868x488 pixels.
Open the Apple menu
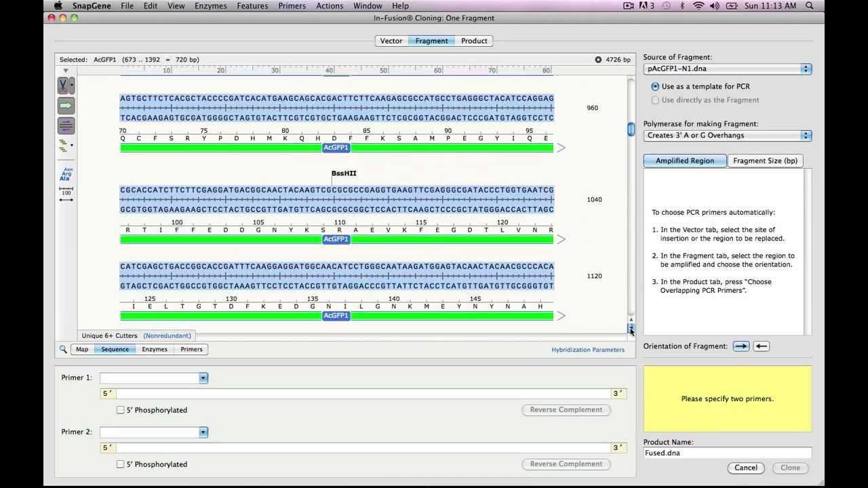tap(58, 5)
